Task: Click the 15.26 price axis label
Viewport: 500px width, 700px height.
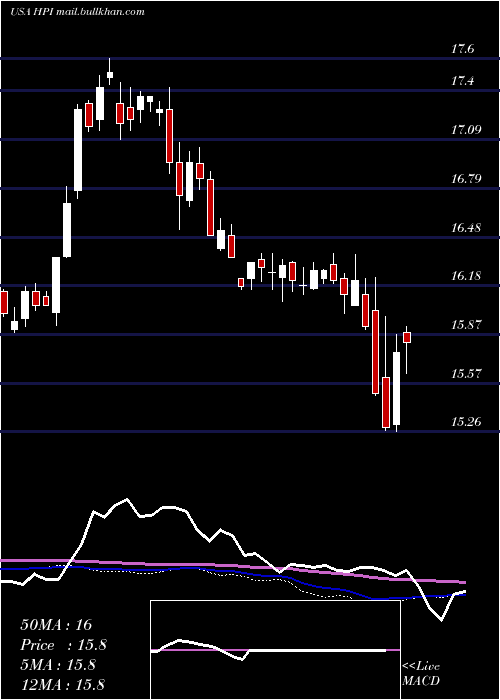Action: click(466, 421)
